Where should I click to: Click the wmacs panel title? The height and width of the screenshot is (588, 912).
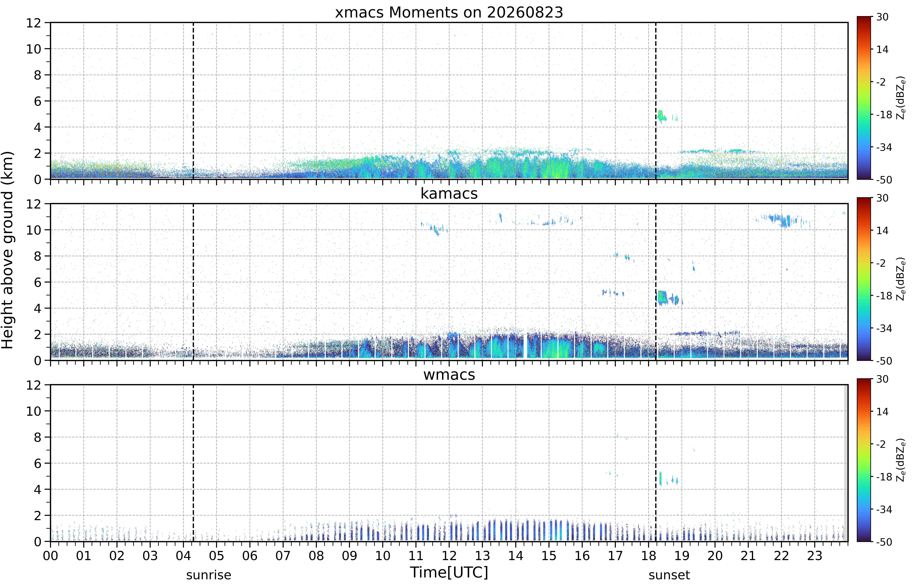click(x=449, y=375)
